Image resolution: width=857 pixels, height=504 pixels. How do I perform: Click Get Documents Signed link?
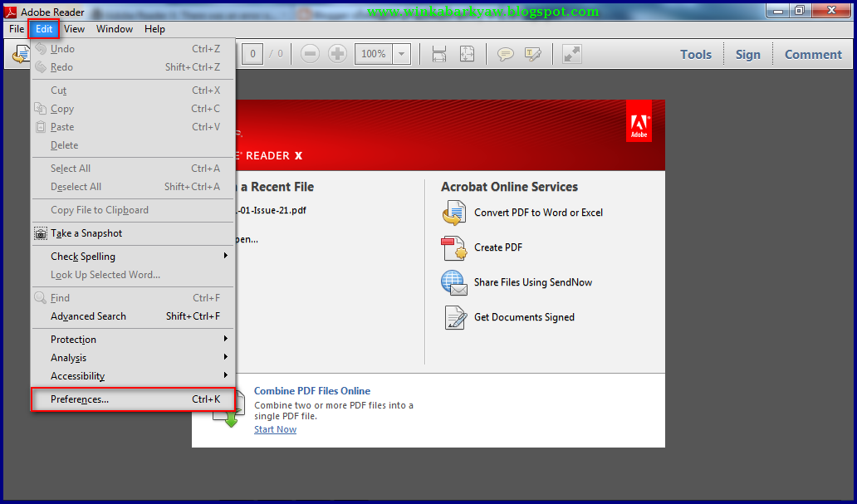(524, 318)
